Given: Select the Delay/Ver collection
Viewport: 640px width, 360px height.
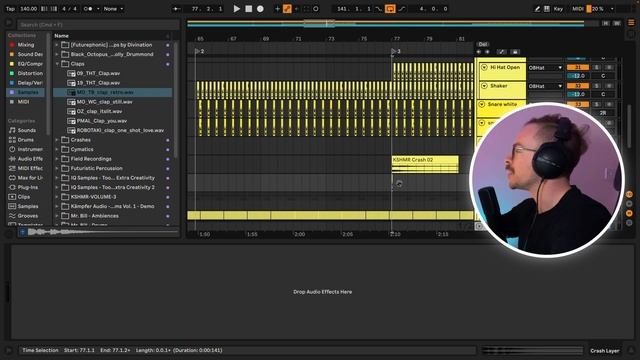Looking at the screenshot, I should coord(25,83).
